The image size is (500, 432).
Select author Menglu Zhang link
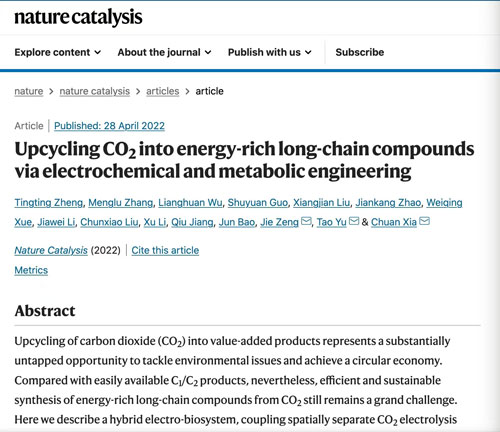[121, 203]
